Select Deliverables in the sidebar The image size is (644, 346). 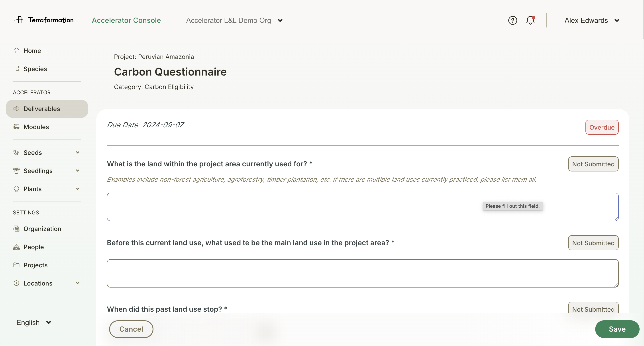click(47, 109)
